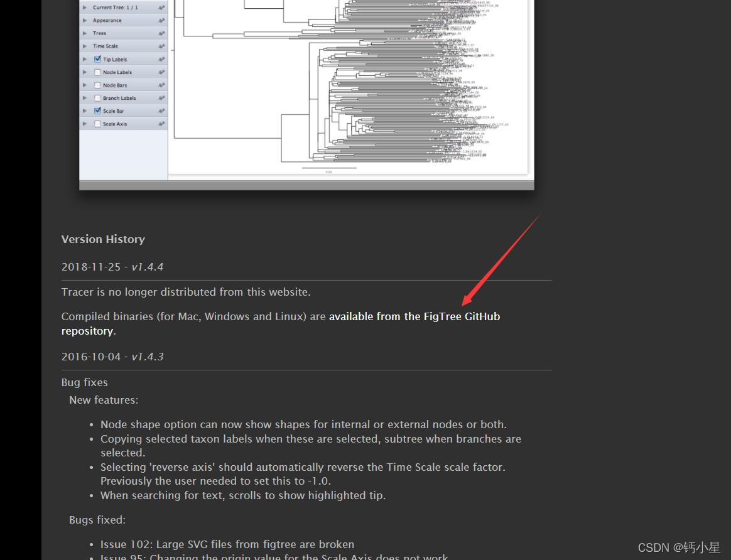The height and width of the screenshot is (560, 731).
Task: Select the Copying selected taxon labels bullet
Action: (x=311, y=446)
